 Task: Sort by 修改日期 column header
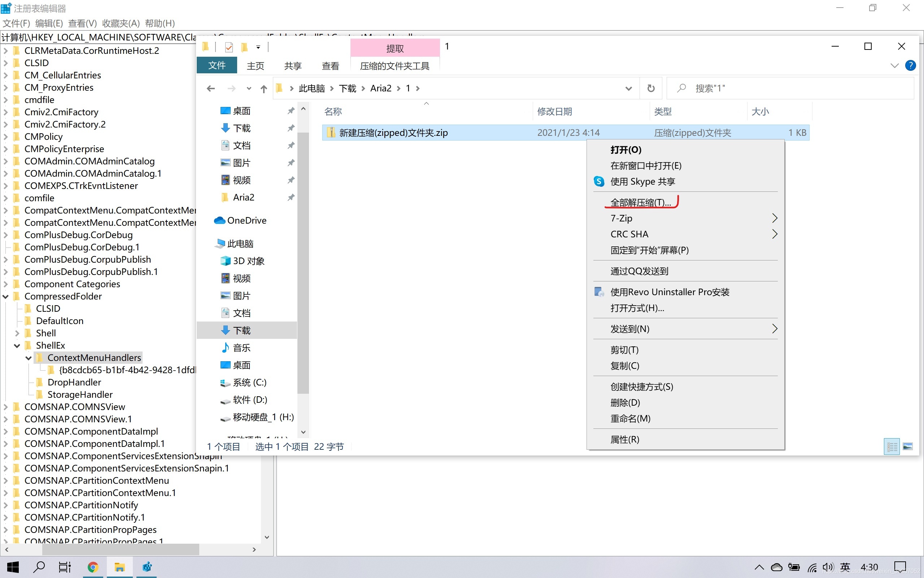coord(554,112)
